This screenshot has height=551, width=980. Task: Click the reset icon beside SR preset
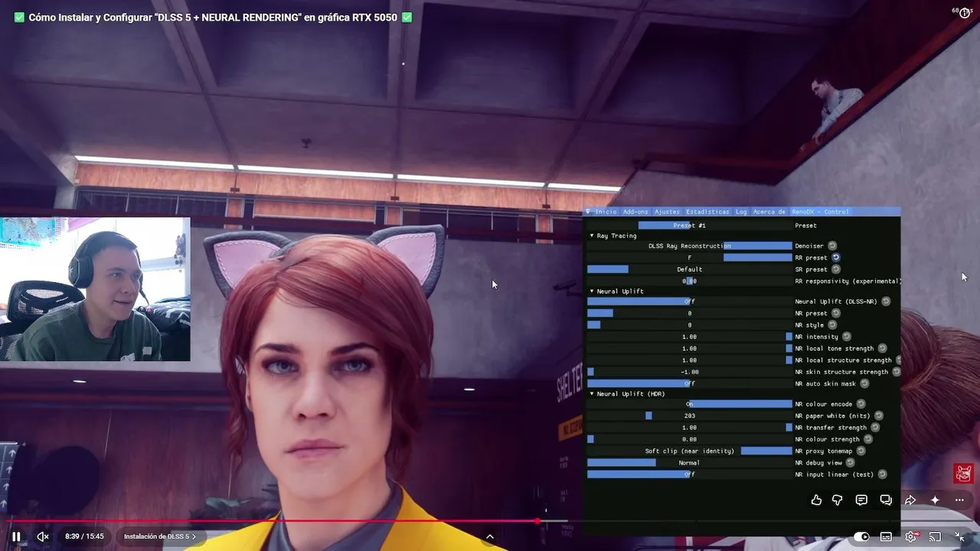tap(836, 269)
